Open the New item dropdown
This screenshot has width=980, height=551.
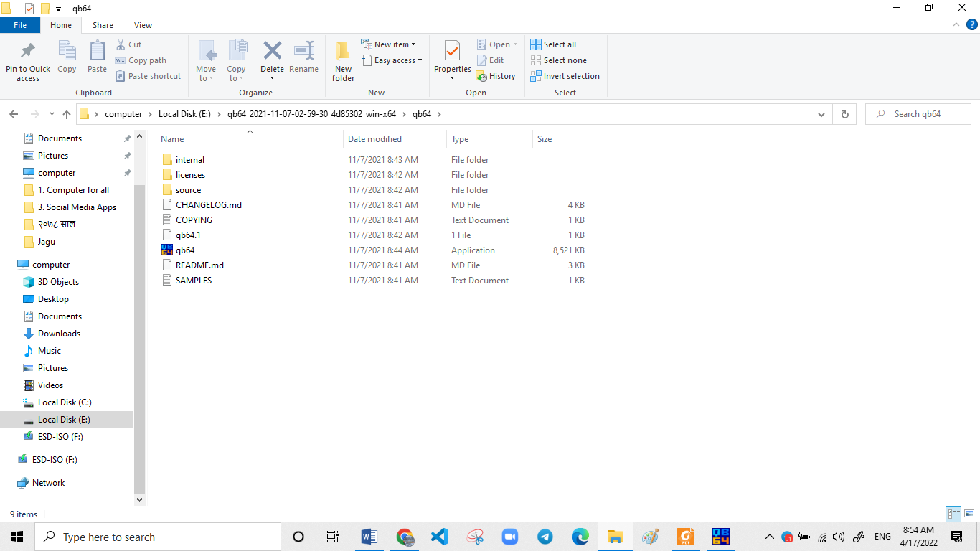(x=388, y=44)
